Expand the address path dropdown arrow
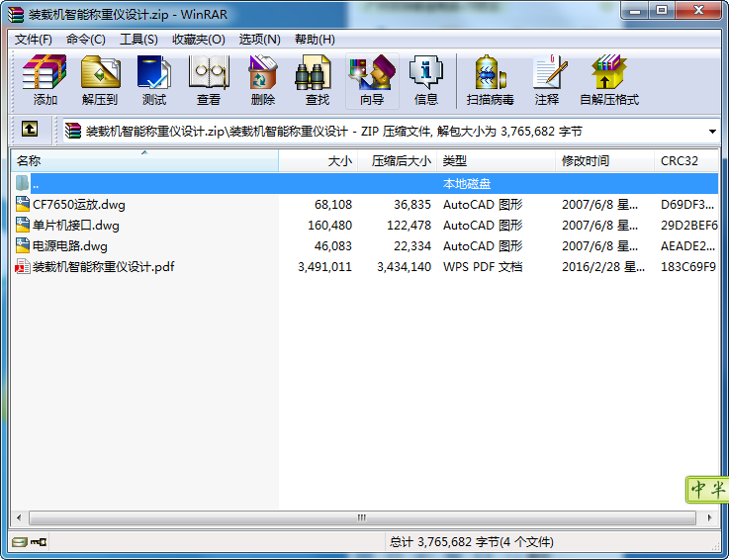 (x=712, y=131)
